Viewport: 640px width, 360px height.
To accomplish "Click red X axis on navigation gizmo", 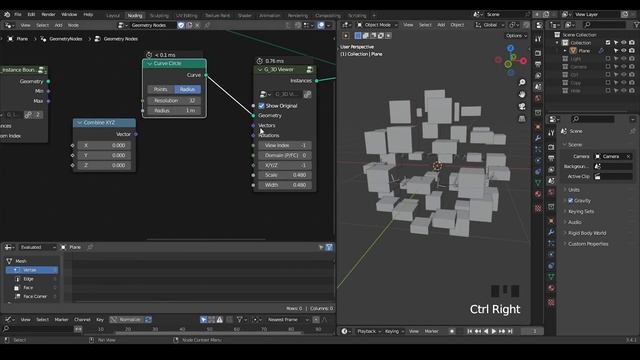I will [x=523, y=61].
